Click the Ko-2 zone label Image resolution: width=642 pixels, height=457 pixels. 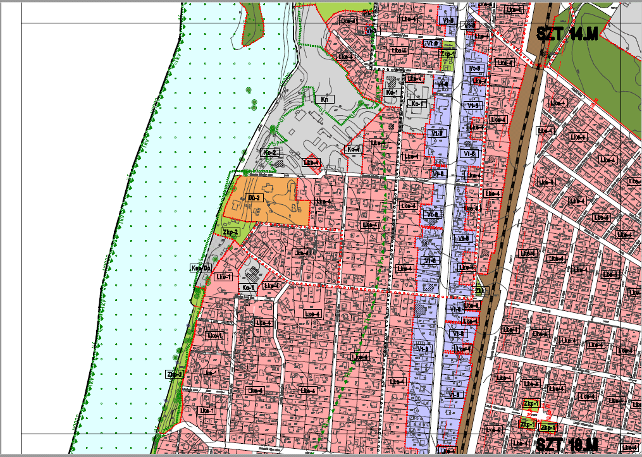(270, 151)
